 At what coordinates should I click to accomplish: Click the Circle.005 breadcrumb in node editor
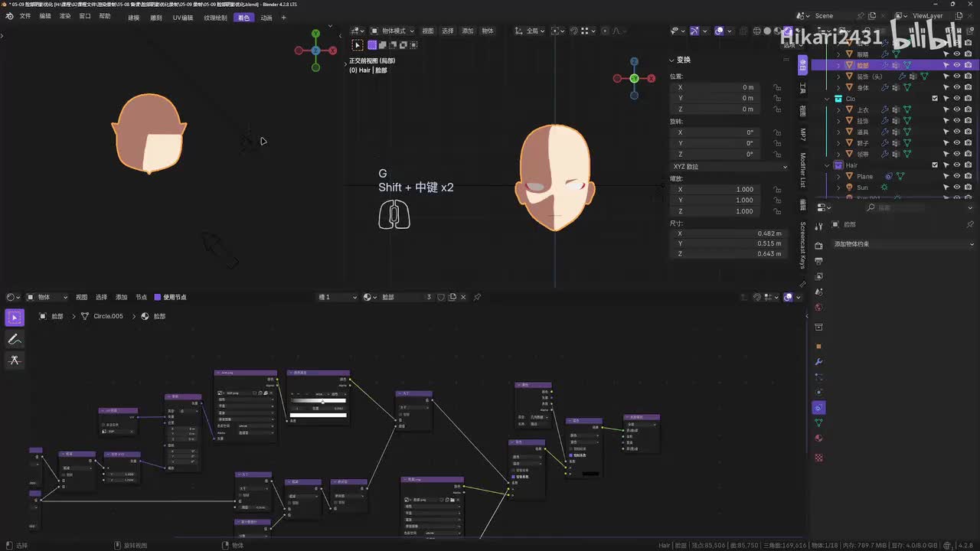click(x=107, y=316)
